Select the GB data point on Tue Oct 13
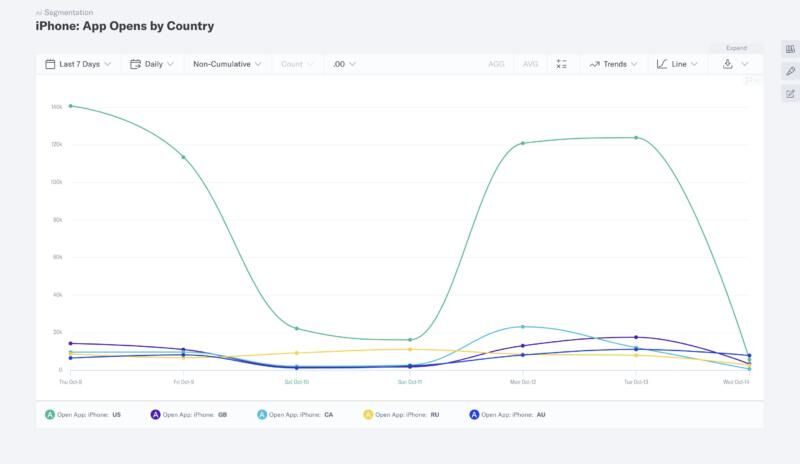Viewport: 800px width, 464px height. pos(636,337)
